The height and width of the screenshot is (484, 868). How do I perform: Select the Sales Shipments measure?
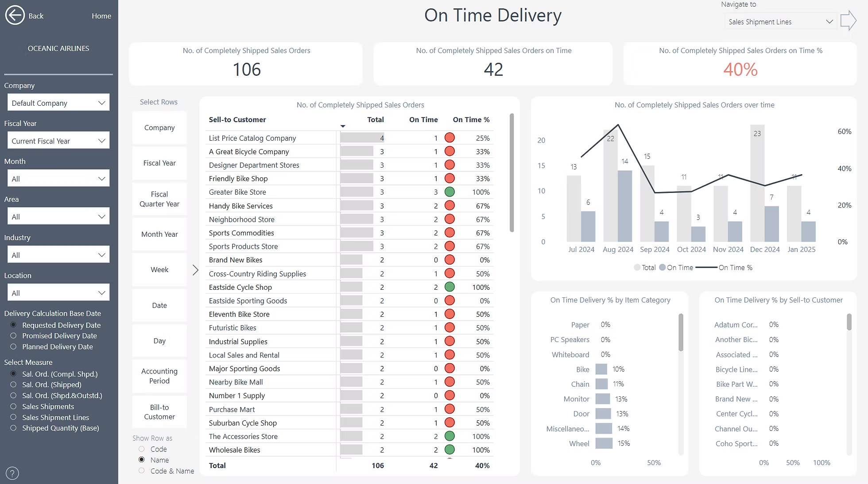click(x=13, y=406)
